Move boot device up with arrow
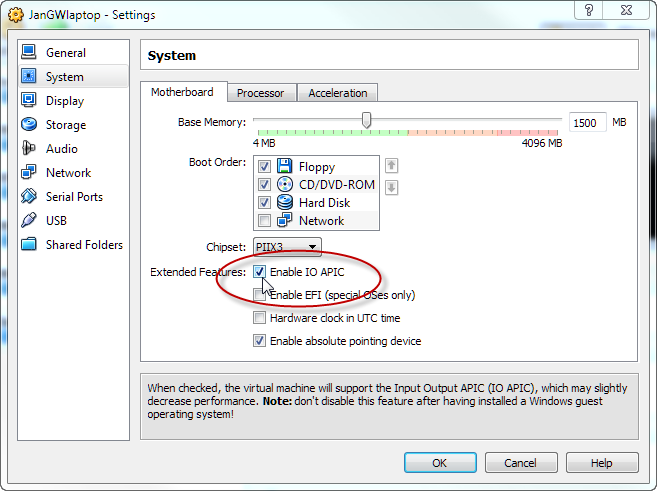The image size is (657, 491). pyautogui.click(x=392, y=166)
